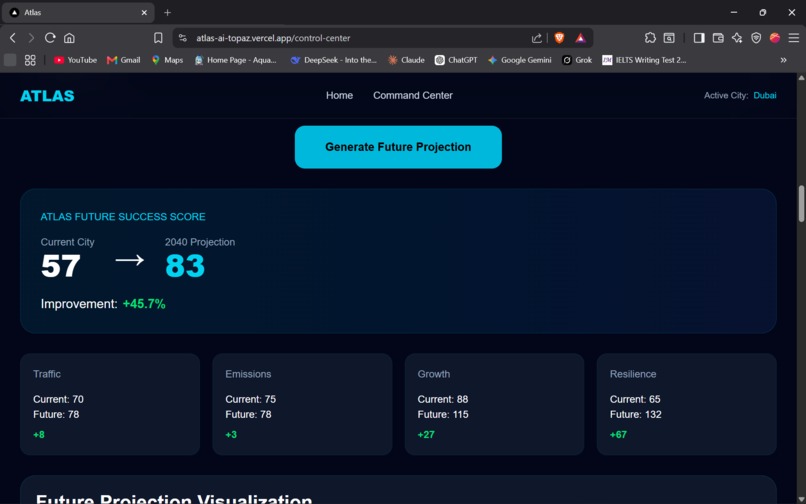This screenshot has width=806, height=504.
Task: Open Brave Shields lion icon
Action: [559, 38]
